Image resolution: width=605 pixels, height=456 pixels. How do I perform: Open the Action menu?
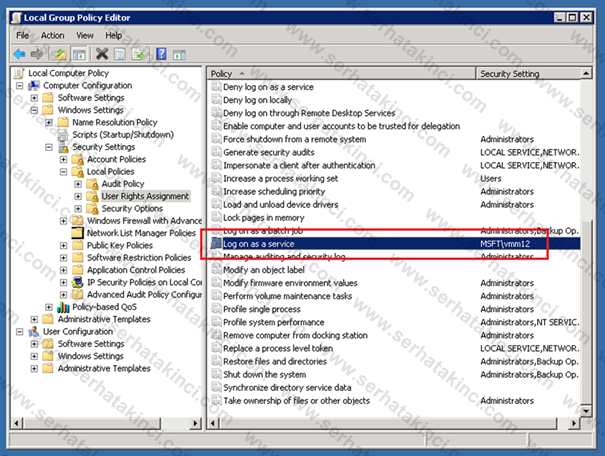(52, 35)
